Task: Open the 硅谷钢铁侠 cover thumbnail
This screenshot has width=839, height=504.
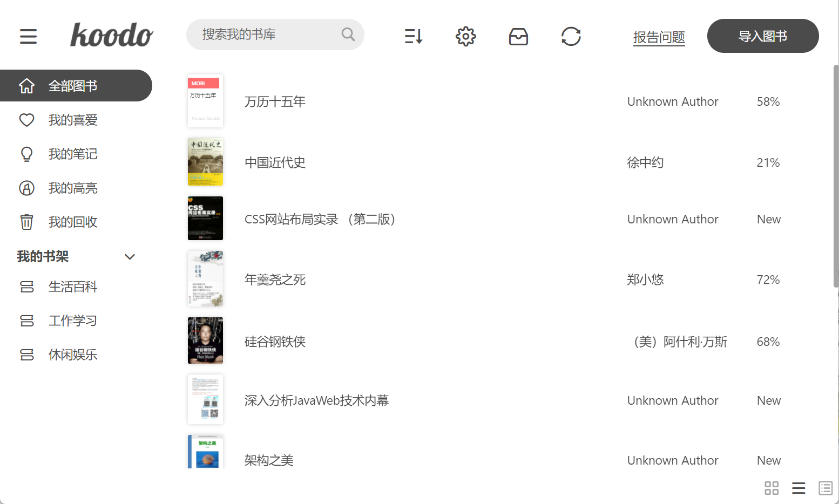Action: [205, 340]
